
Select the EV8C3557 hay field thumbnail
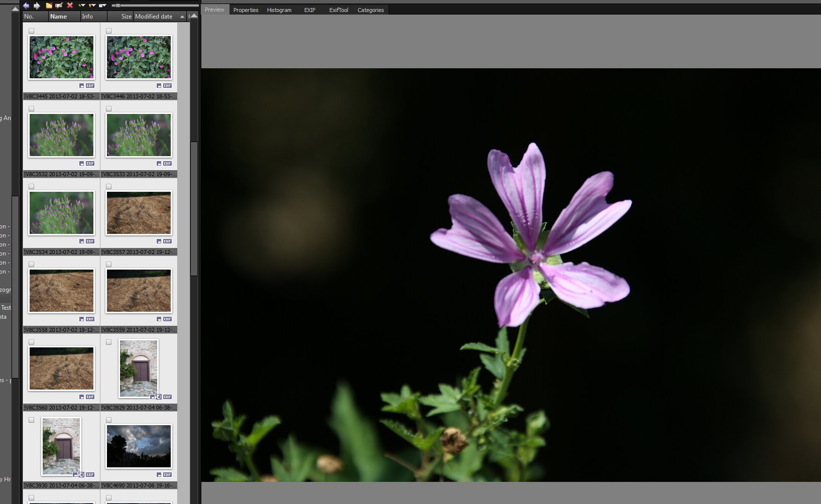139,213
